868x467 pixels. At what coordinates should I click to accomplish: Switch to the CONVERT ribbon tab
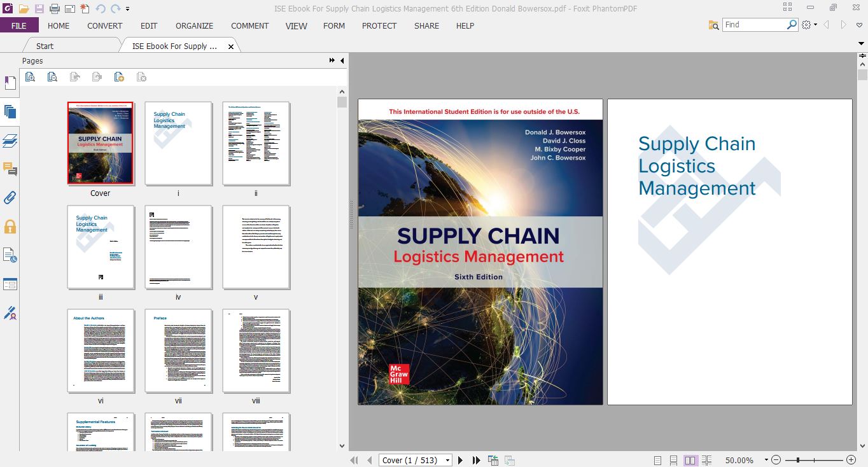[x=105, y=25]
